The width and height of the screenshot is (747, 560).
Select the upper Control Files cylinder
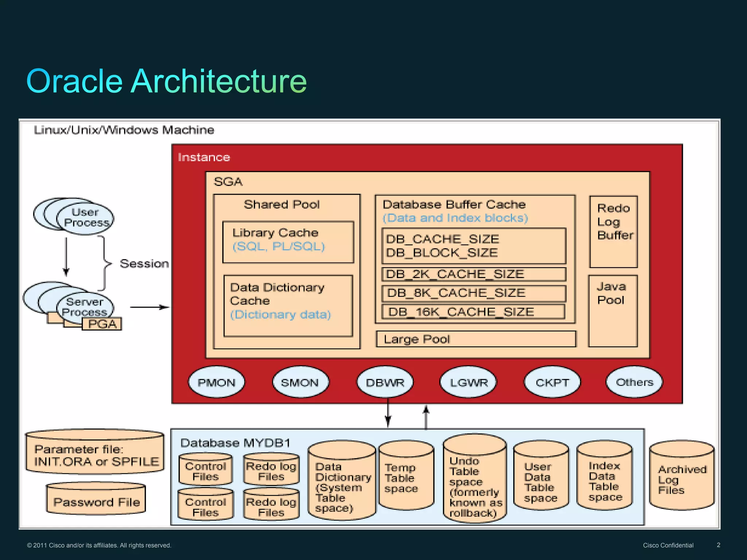click(206, 469)
